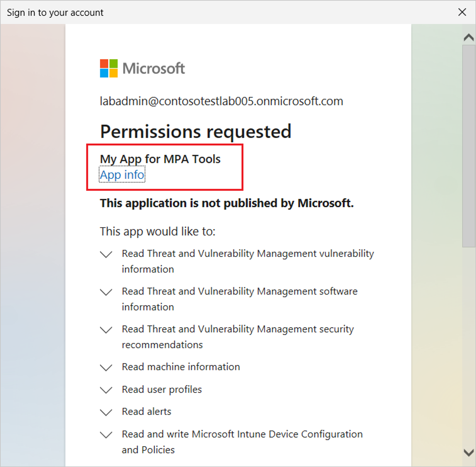Click the labadmin@contosotestlab005.onmicrosoft.com account text

(x=221, y=101)
